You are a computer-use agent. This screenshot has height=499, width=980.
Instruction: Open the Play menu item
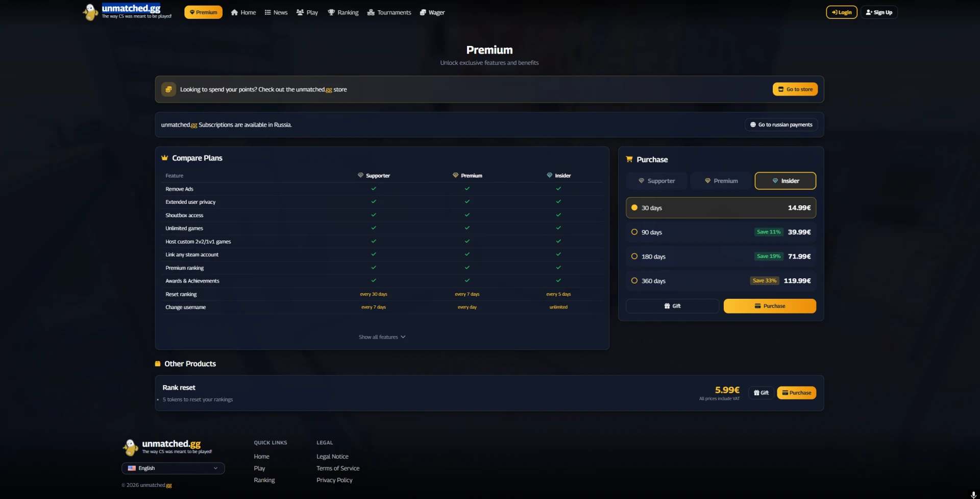307,12
